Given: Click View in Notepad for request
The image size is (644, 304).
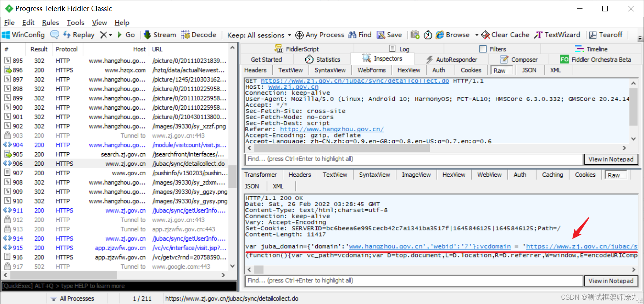Looking at the screenshot, I should [x=611, y=159].
